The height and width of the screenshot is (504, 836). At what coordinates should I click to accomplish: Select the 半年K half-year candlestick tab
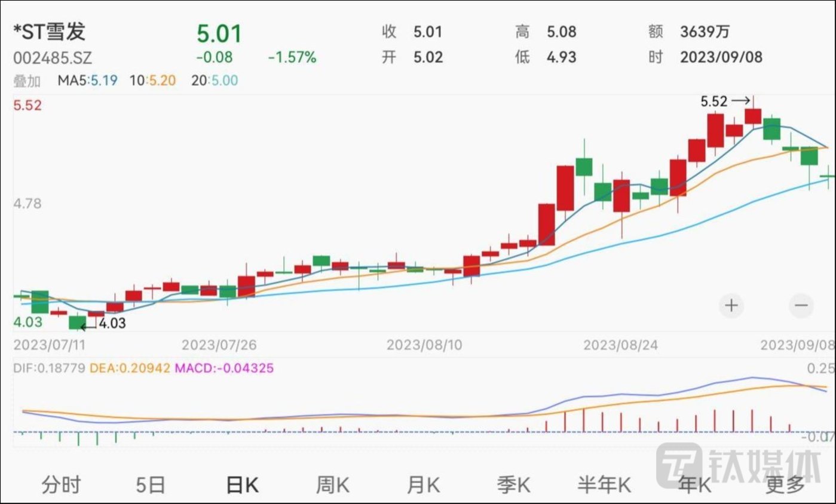605,485
